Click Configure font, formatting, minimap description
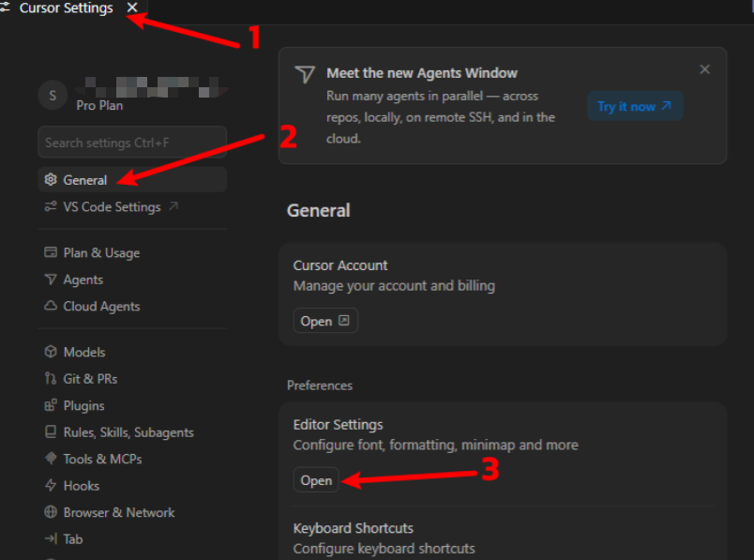This screenshot has width=754, height=560. point(436,445)
